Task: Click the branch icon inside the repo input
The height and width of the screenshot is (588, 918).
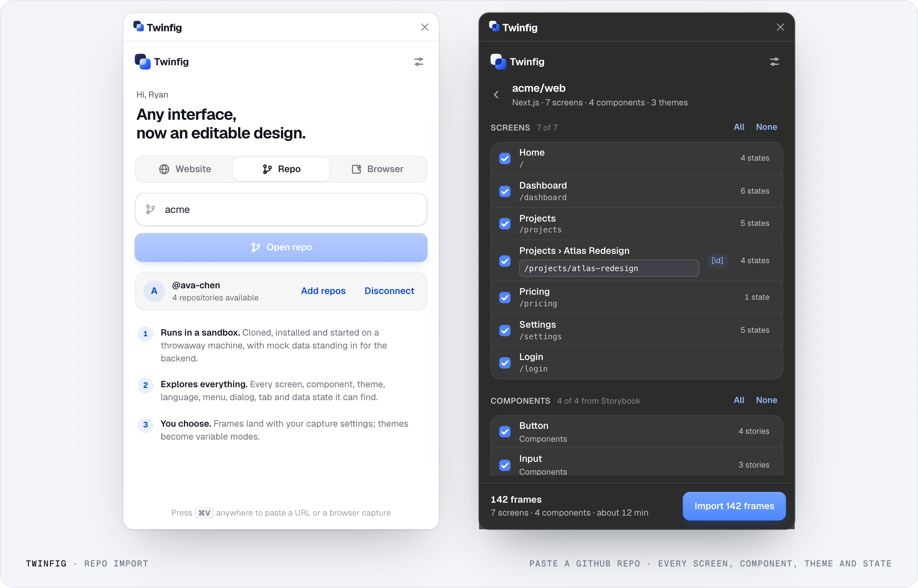Action: [x=151, y=209]
